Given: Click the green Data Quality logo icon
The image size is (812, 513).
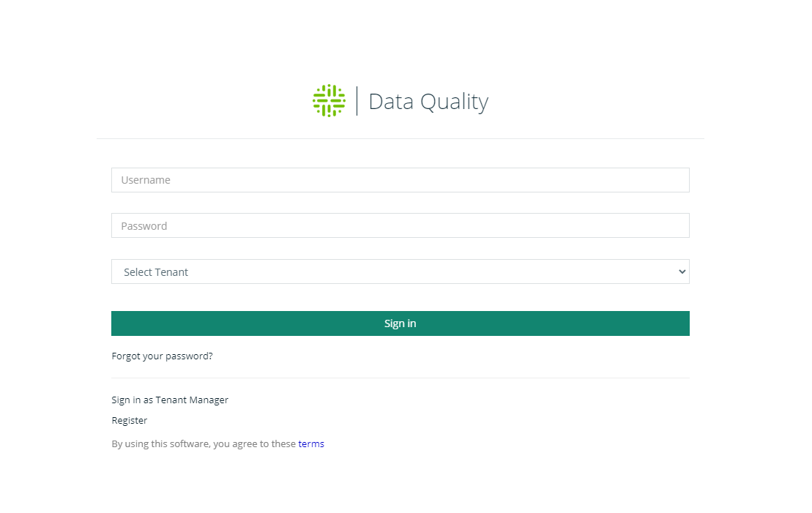Looking at the screenshot, I should coord(329,100).
